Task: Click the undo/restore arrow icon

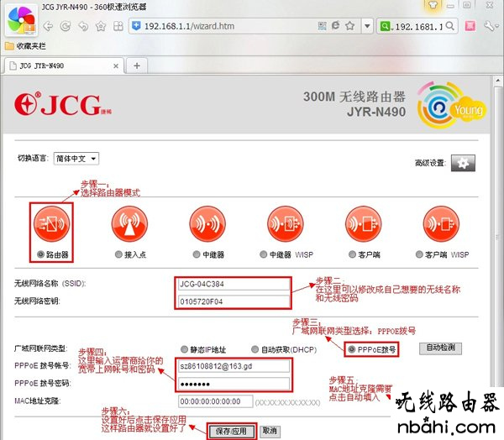Action: point(83,26)
